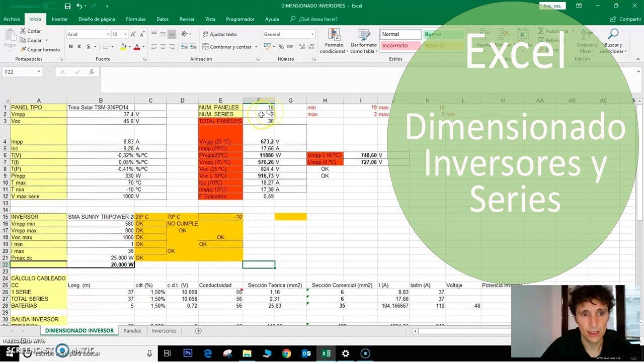The width and height of the screenshot is (644, 362).
Task: Open the Archivo menu
Action: click(x=12, y=19)
